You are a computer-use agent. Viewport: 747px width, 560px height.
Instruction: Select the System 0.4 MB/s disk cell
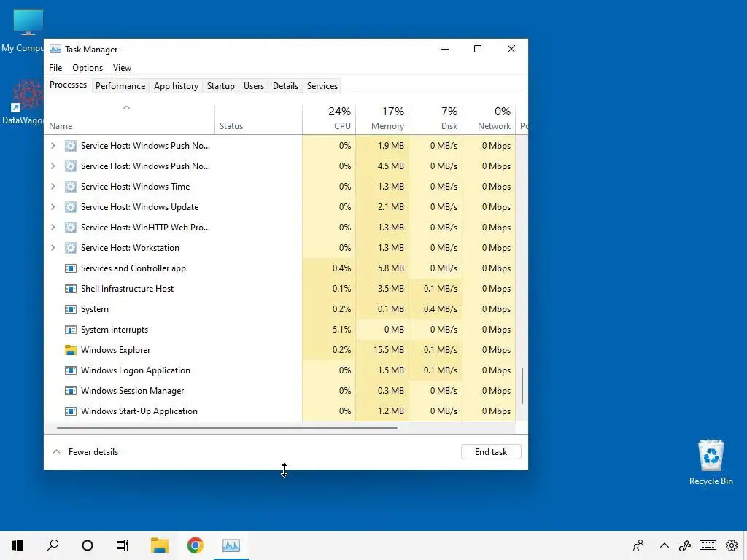point(436,309)
